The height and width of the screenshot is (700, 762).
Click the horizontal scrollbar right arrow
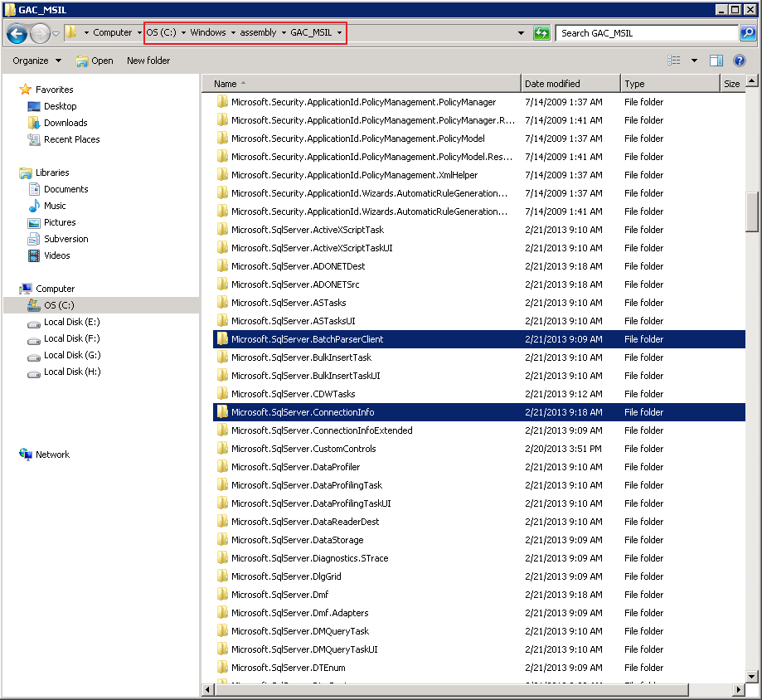(739, 689)
